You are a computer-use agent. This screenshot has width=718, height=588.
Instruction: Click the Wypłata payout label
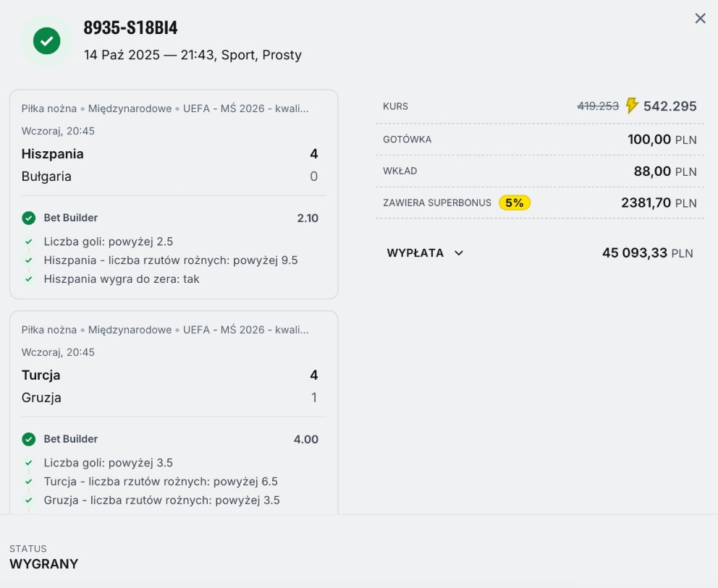(x=415, y=253)
